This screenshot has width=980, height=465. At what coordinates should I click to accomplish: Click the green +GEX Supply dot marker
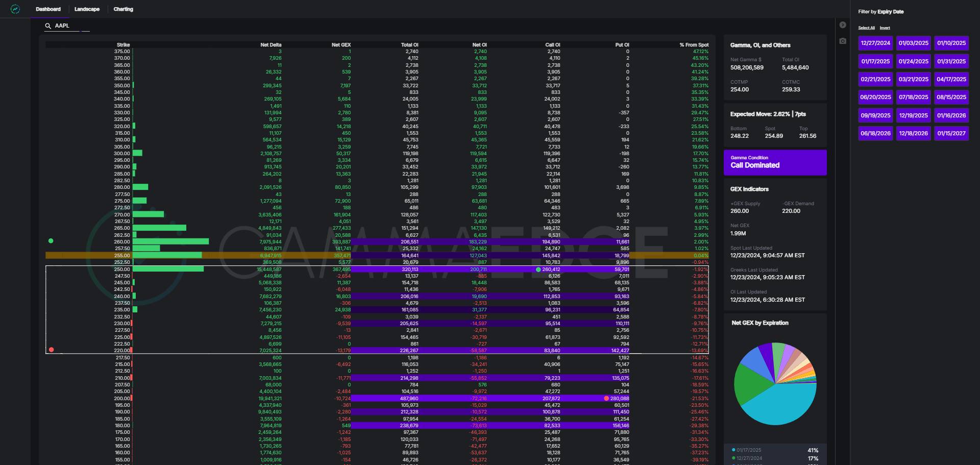pyautogui.click(x=51, y=241)
